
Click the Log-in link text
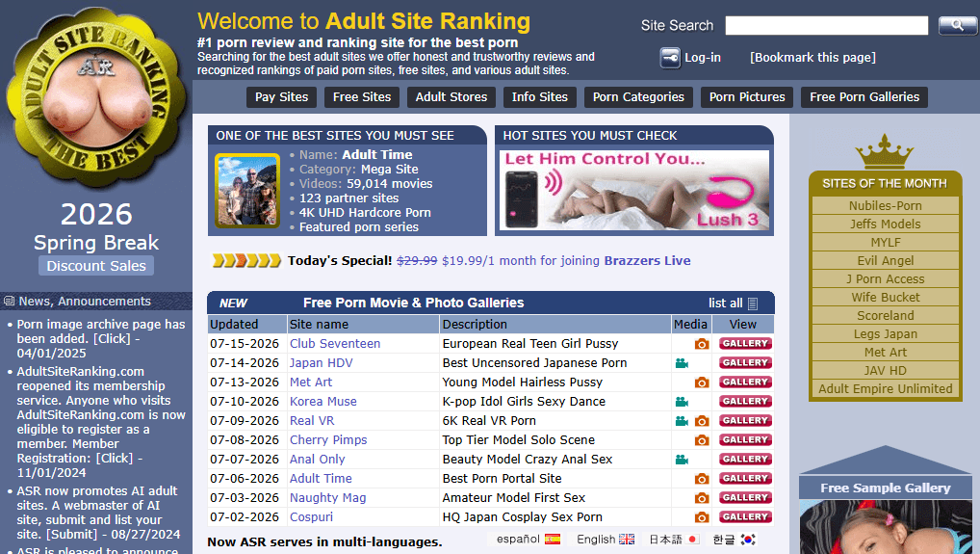(x=703, y=58)
